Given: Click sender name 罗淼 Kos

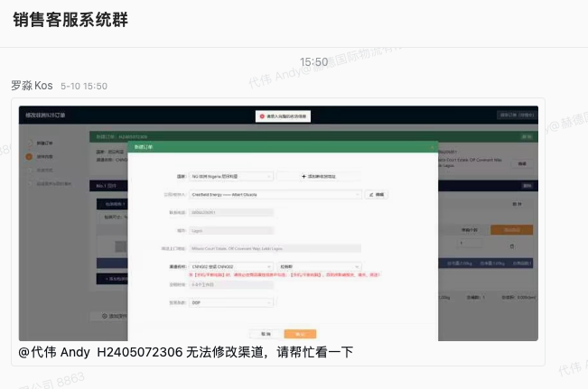Looking at the screenshot, I should tap(33, 86).
